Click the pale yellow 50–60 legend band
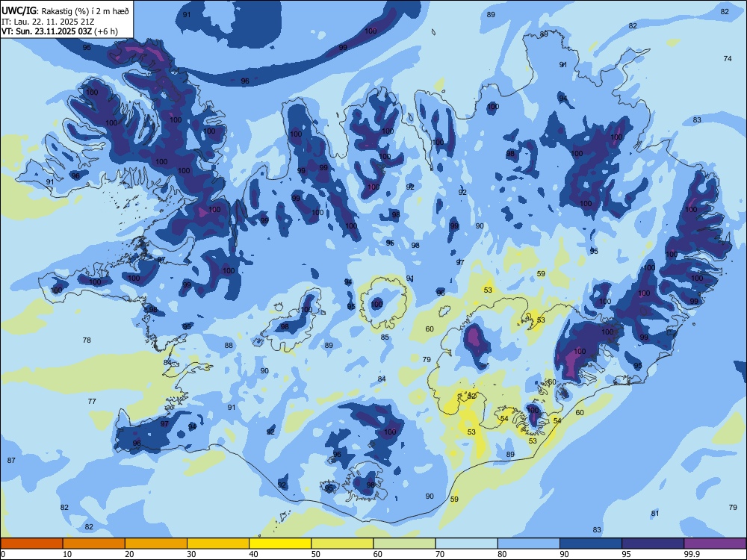 (x=342, y=544)
